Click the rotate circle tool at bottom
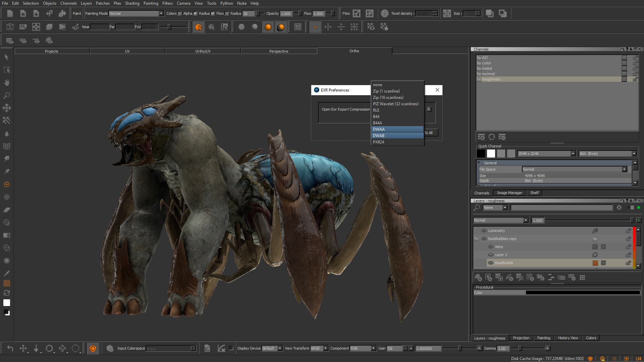This screenshot has width=644, height=362. tap(49, 348)
